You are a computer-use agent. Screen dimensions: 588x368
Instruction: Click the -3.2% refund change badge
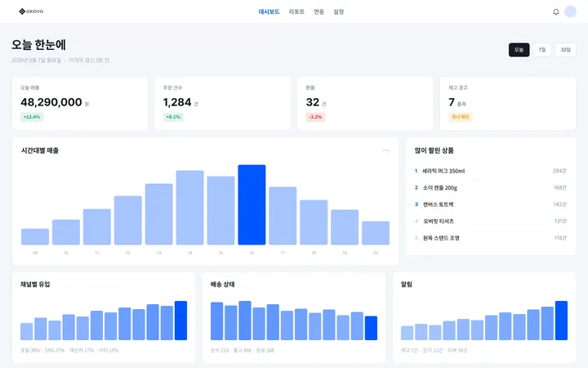(315, 117)
